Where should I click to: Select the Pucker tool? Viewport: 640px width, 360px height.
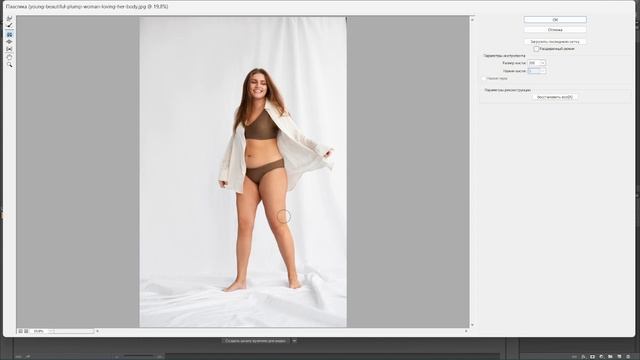[9, 35]
